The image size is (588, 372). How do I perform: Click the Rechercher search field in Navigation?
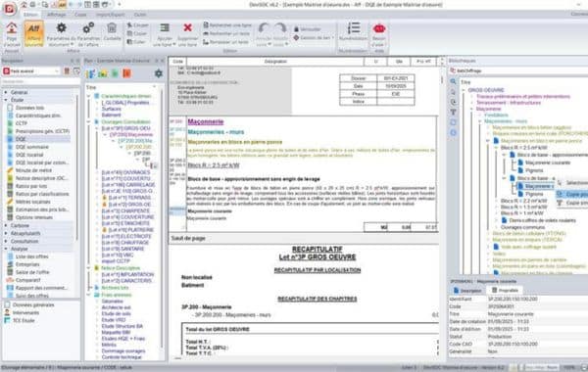[x=40, y=81]
